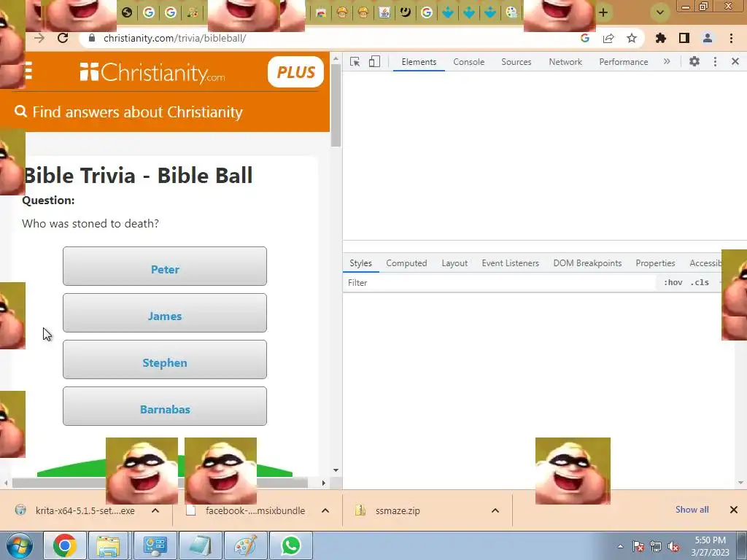Open the Chrome three-dot menu

coord(731,38)
